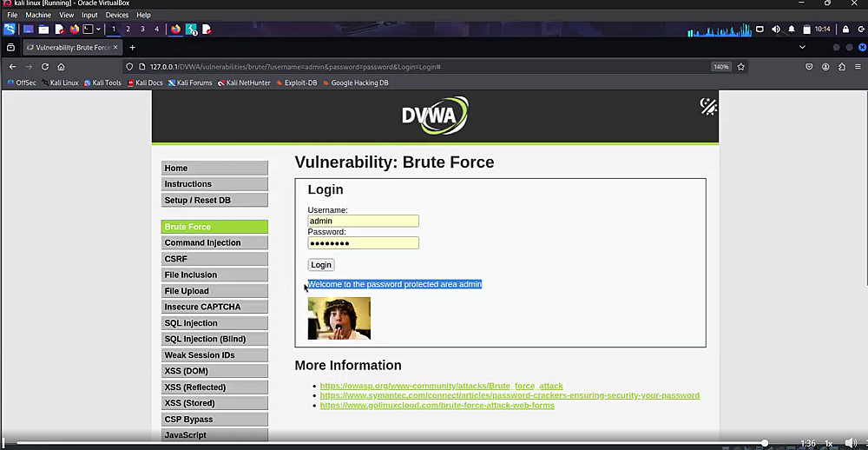
Task: Open the Kali applications menu icon
Action: point(10,30)
